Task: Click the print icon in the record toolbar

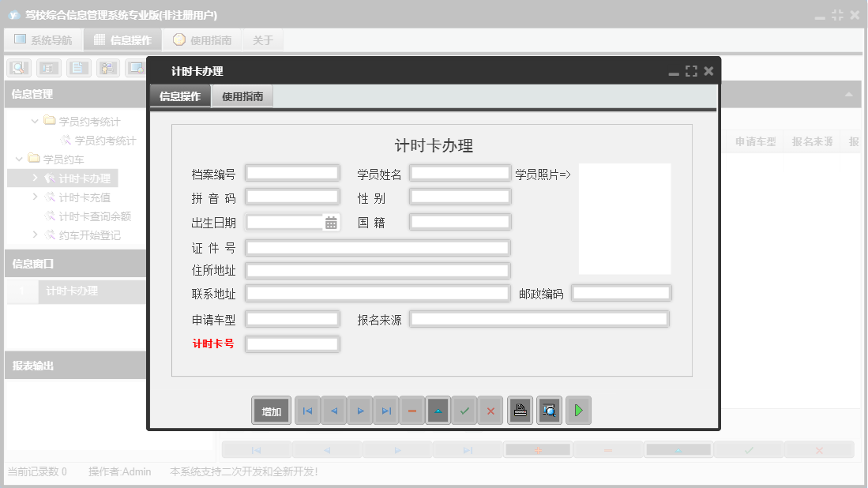Action: (520, 410)
